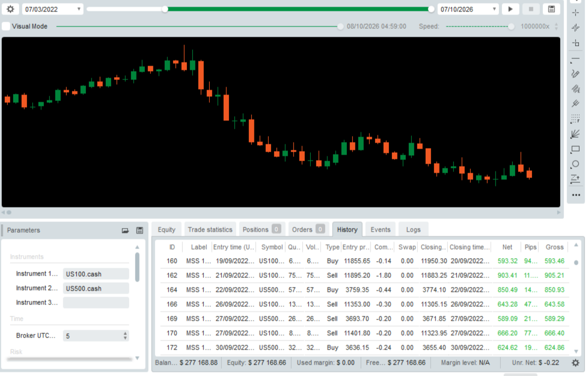Sort by Symbol column header

click(x=272, y=247)
